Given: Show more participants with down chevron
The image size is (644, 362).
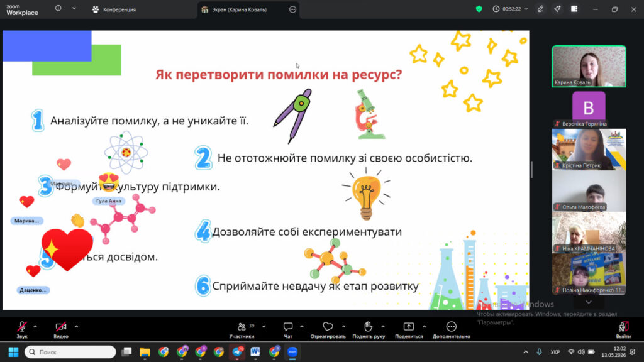Looking at the screenshot, I should click(589, 302).
